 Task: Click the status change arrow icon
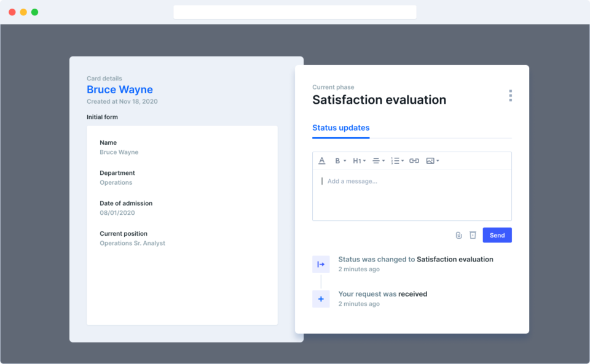[x=321, y=264]
